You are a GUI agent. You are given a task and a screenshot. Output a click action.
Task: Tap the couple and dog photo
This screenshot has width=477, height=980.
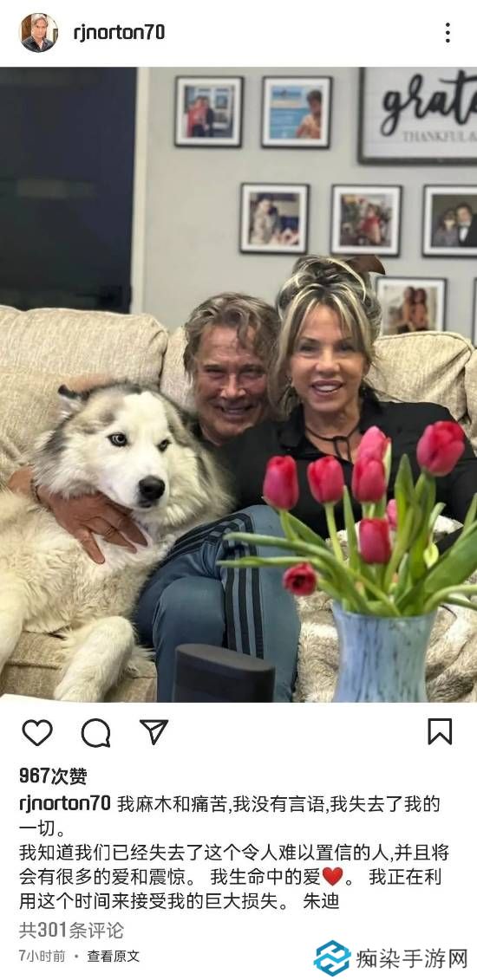click(238, 385)
